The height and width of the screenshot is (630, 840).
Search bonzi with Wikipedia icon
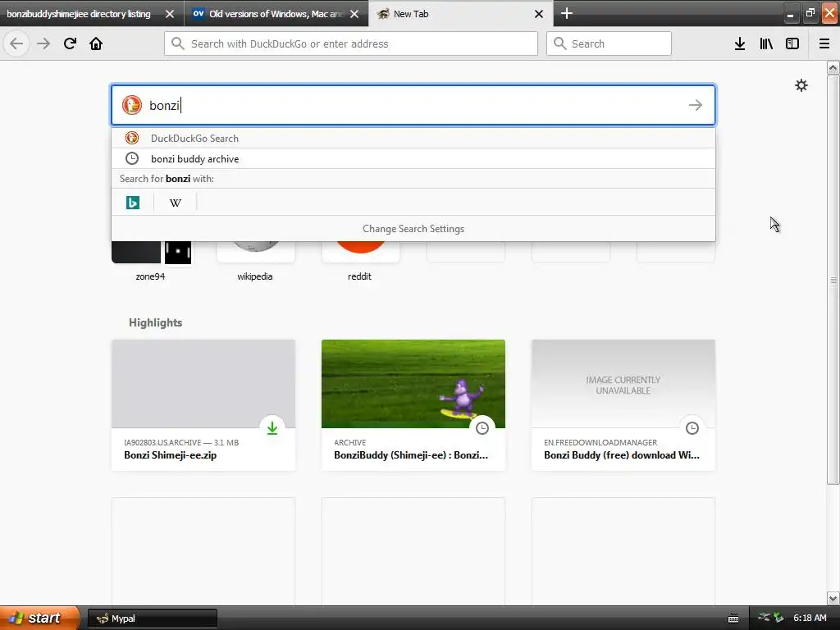click(x=176, y=203)
